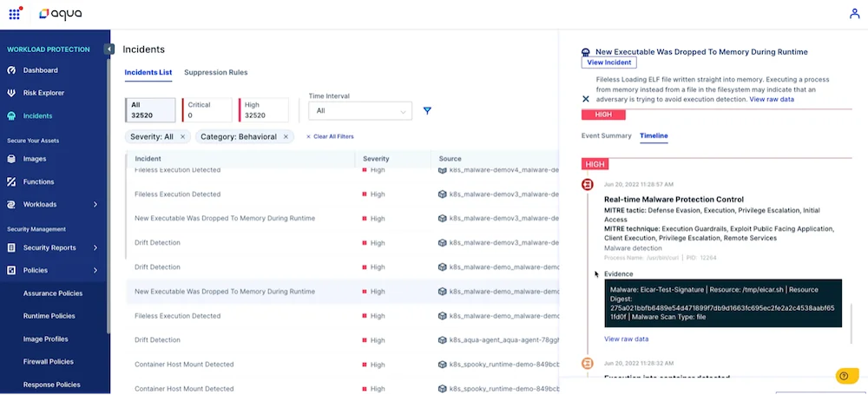Click the Dashboard gauge icon

point(11,70)
